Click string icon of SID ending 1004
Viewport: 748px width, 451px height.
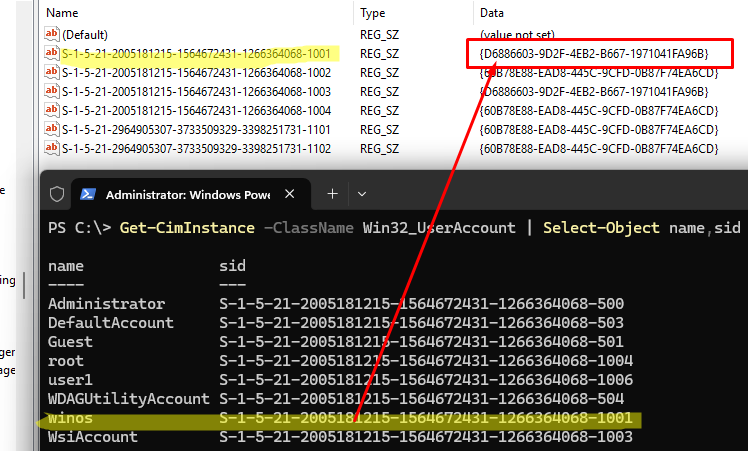52,110
